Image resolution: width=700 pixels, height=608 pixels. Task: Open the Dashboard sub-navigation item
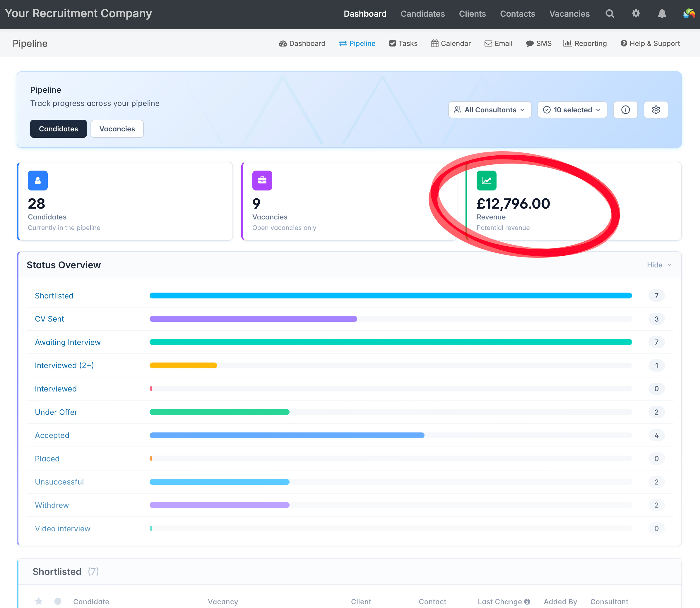pyautogui.click(x=302, y=43)
